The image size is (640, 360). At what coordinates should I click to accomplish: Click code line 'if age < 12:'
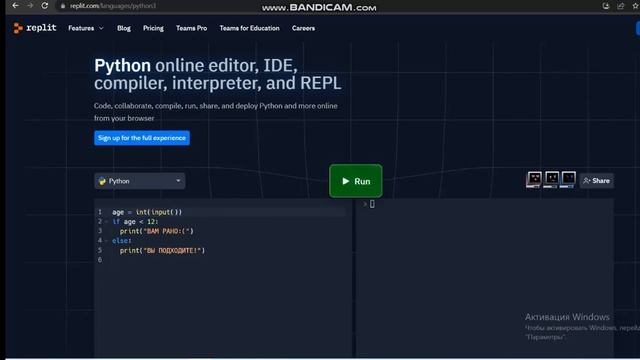[135, 222]
